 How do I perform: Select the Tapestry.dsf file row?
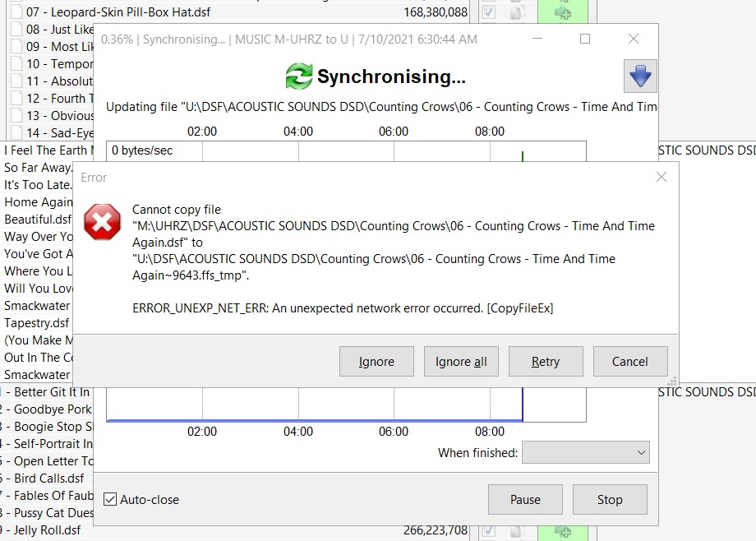point(37,323)
